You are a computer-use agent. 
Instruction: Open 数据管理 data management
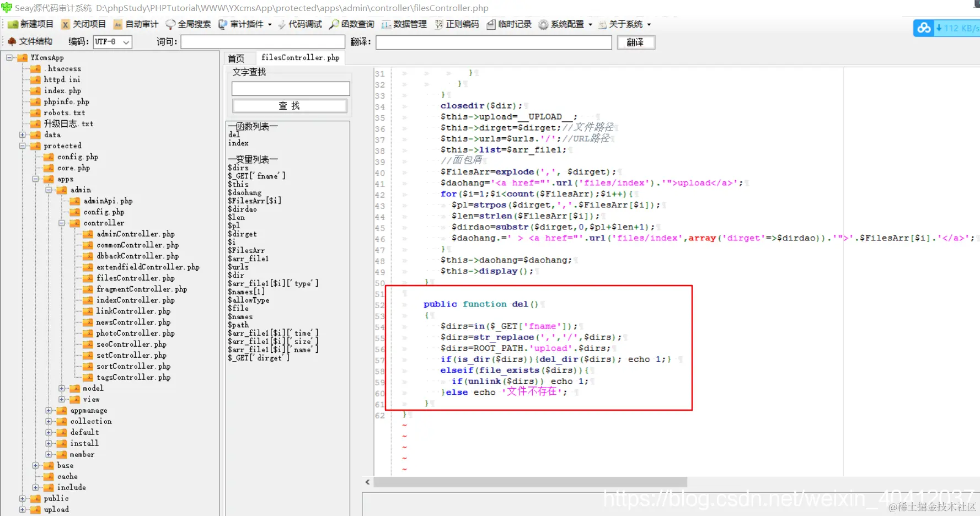404,24
